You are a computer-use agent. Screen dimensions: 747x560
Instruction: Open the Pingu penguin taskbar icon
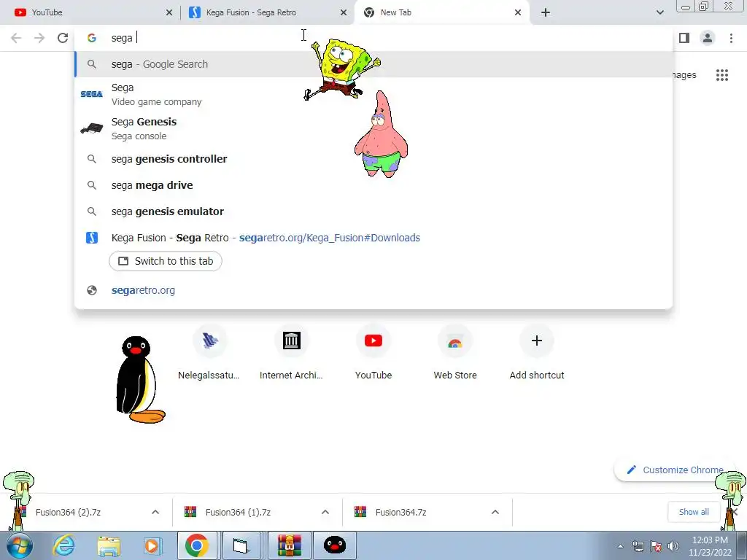(x=335, y=545)
